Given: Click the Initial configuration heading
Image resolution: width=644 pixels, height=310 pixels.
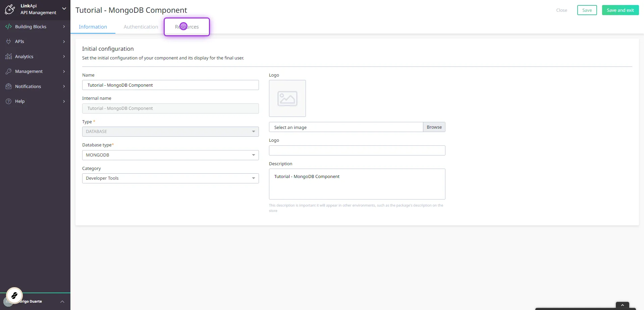Looking at the screenshot, I should [x=108, y=49].
